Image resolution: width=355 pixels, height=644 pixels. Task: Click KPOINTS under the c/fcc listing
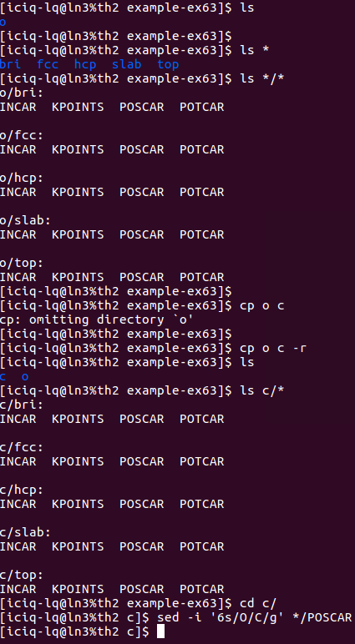pos(79,461)
